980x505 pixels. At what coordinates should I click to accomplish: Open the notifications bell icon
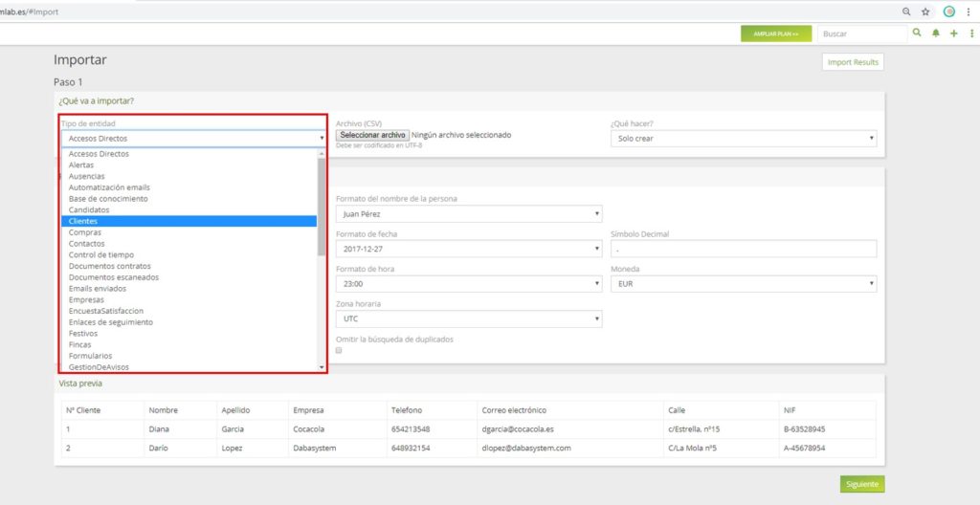click(936, 33)
